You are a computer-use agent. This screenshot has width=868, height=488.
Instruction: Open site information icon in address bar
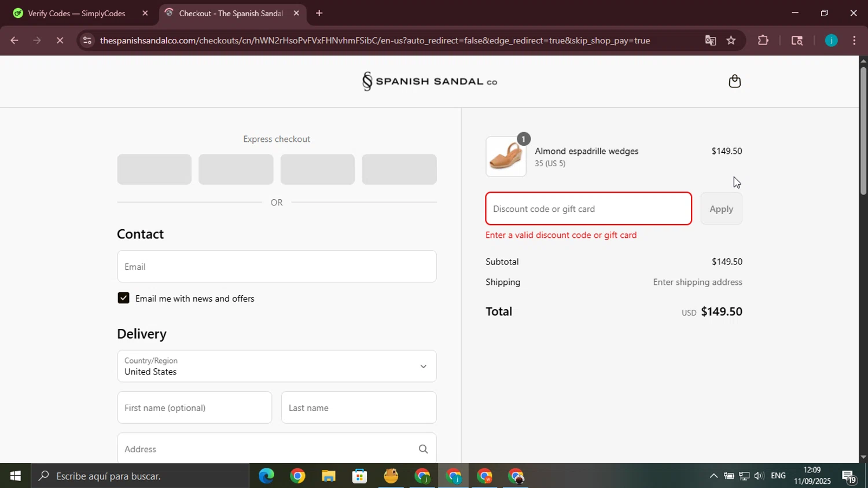click(87, 41)
